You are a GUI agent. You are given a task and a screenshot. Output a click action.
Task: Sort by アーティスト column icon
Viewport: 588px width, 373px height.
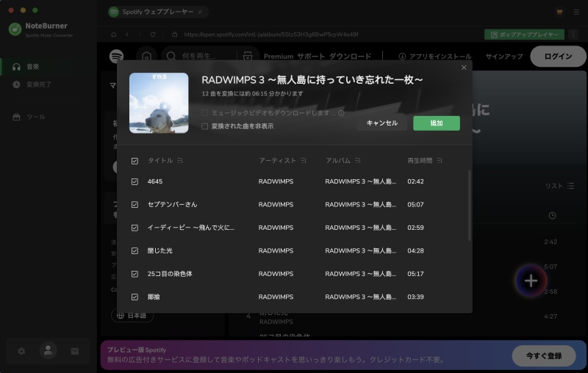[304, 161]
